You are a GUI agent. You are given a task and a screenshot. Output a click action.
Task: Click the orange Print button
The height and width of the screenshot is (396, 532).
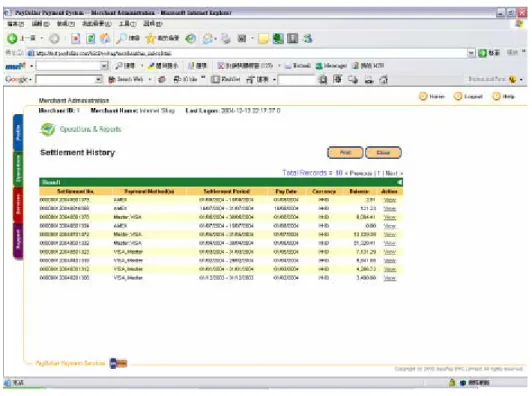(x=345, y=153)
